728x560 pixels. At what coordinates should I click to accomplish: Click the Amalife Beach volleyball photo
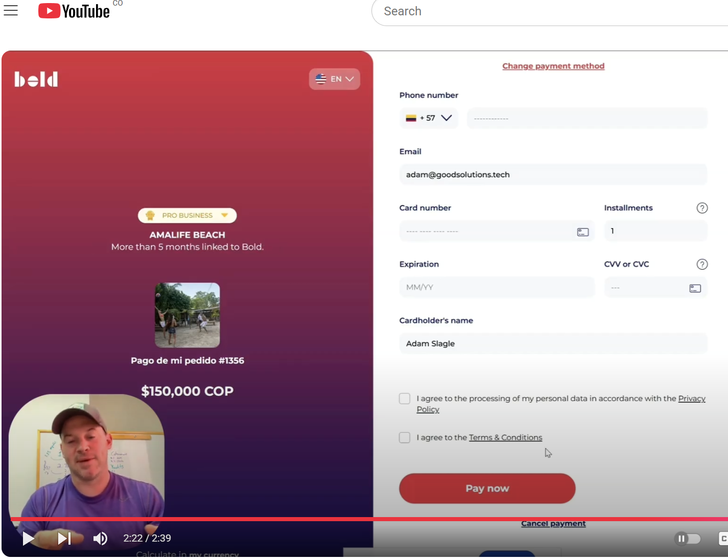(x=187, y=315)
